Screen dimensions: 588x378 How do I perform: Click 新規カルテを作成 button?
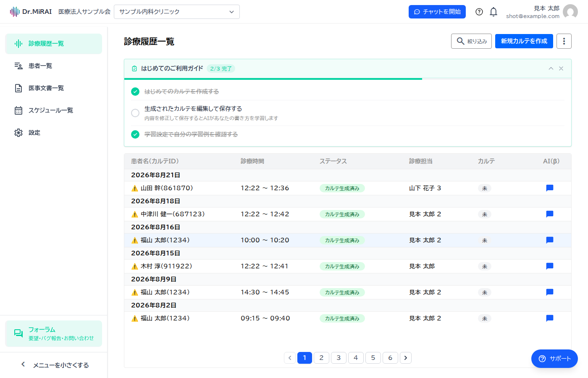pyautogui.click(x=524, y=41)
